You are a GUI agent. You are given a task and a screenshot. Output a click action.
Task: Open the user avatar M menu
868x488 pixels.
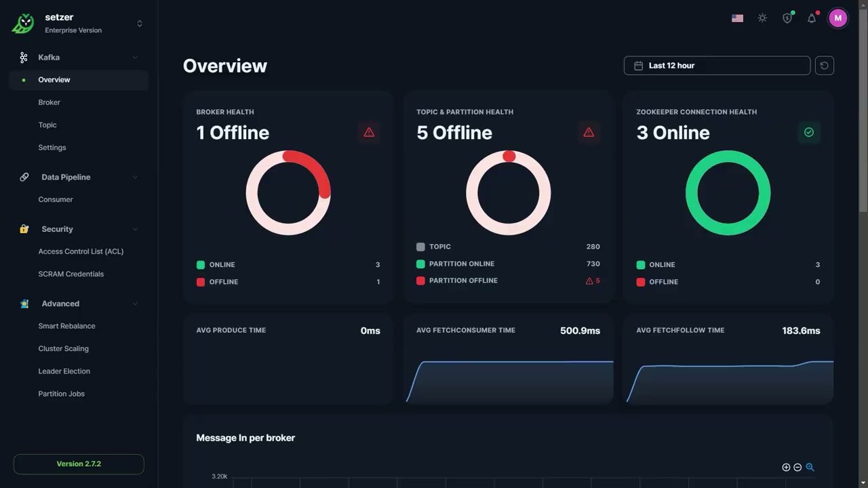[x=838, y=18]
